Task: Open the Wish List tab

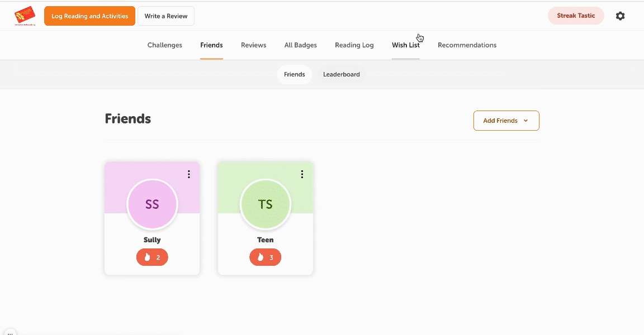Action: (405, 45)
